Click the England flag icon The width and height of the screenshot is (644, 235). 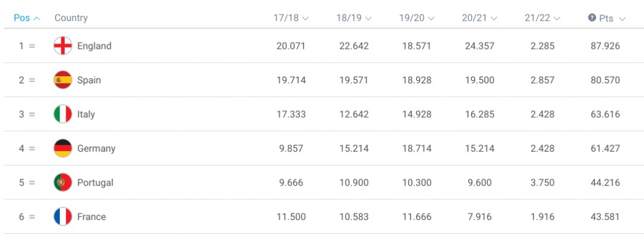(63, 45)
